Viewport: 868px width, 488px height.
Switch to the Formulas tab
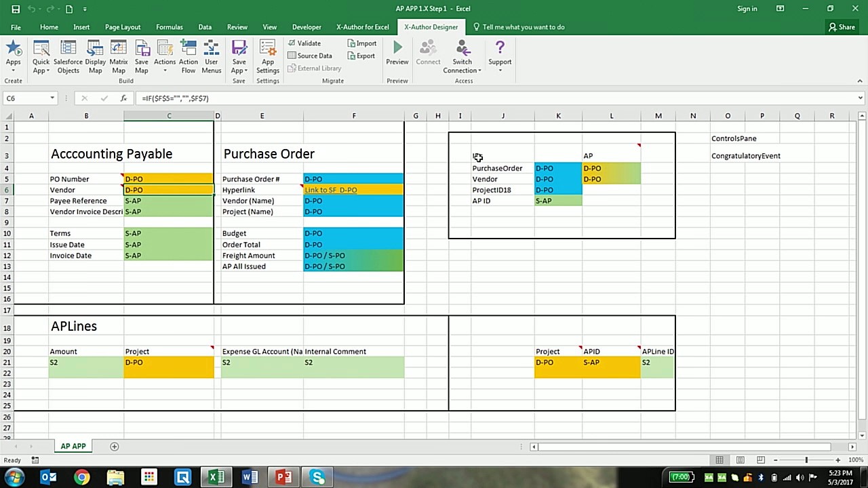(169, 27)
